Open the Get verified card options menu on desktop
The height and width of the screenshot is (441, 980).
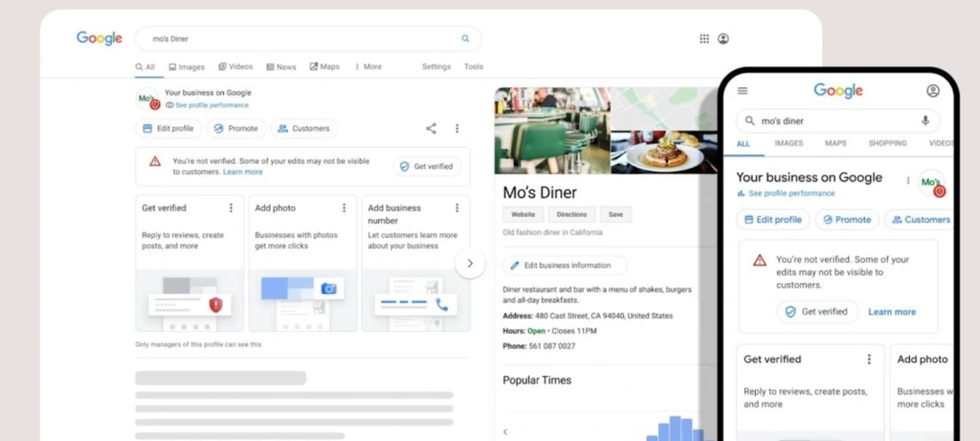pyautogui.click(x=230, y=208)
